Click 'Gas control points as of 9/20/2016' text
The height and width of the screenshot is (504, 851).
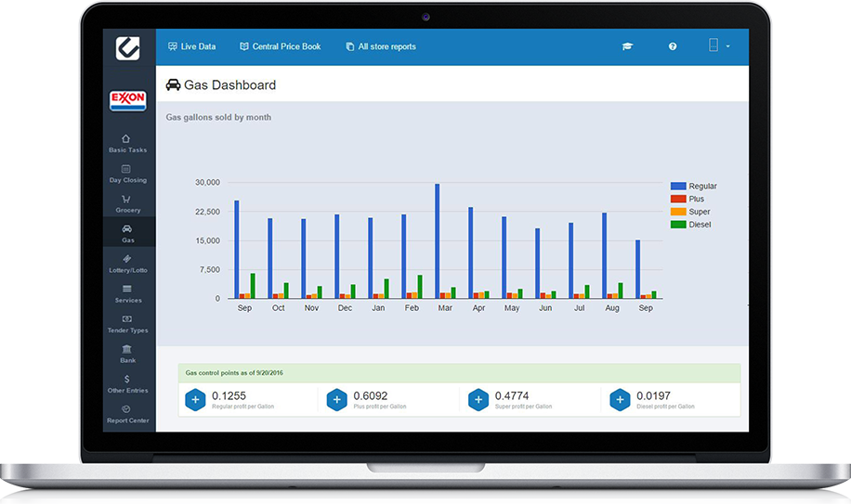pyautogui.click(x=234, y=373)
